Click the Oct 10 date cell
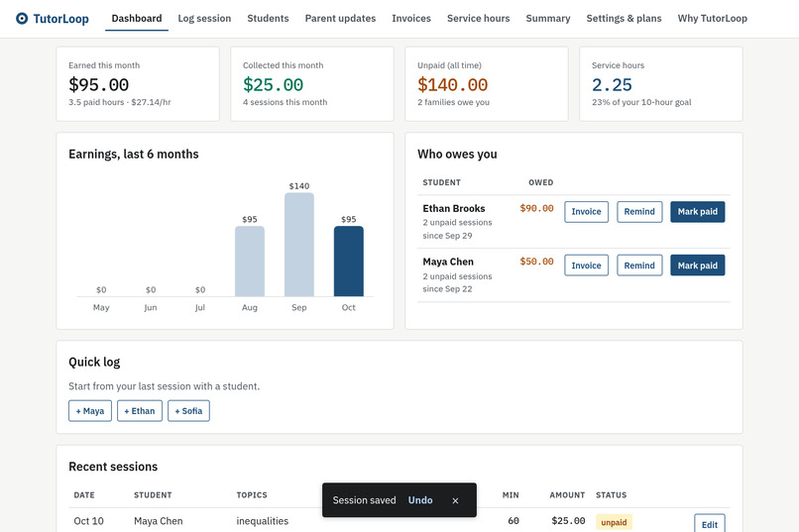Screen dimensions: 799x532 point(88,521)
